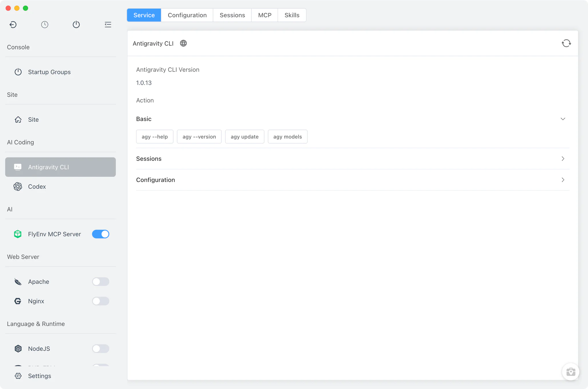Open the Site sidebar entry
Viewport: 588px width, 389px height.
coord(61,120)
